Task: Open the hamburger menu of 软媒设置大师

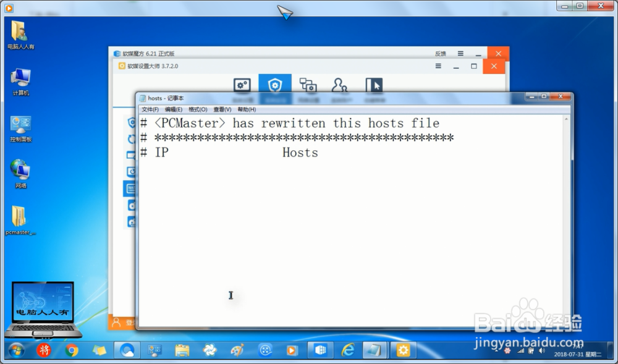Action: [438, 66]
